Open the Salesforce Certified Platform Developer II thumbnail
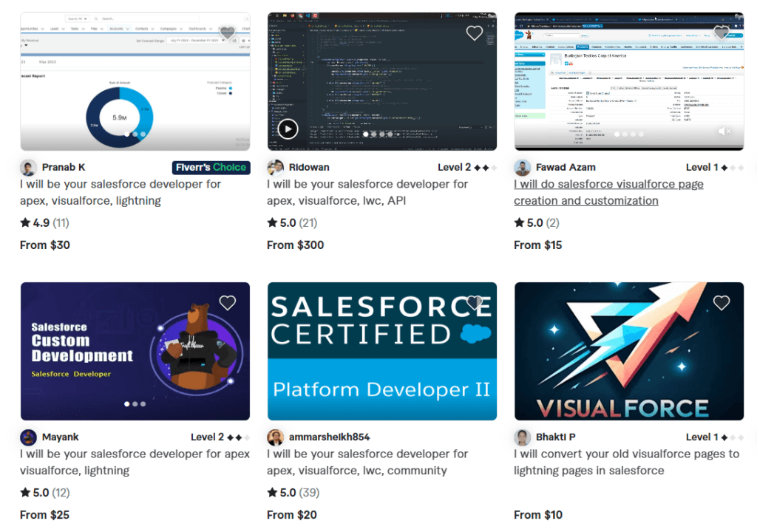757x532 pixels. (382, 351)
